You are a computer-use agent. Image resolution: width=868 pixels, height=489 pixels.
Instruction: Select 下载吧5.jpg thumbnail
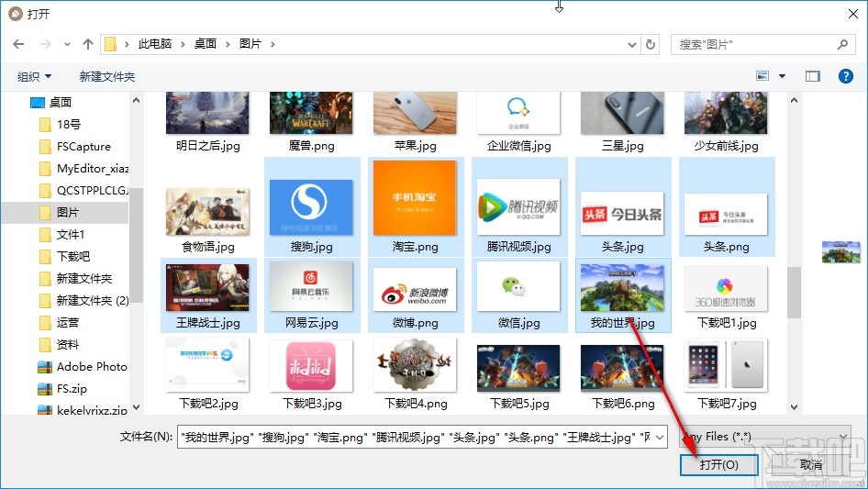coord(518,368)
